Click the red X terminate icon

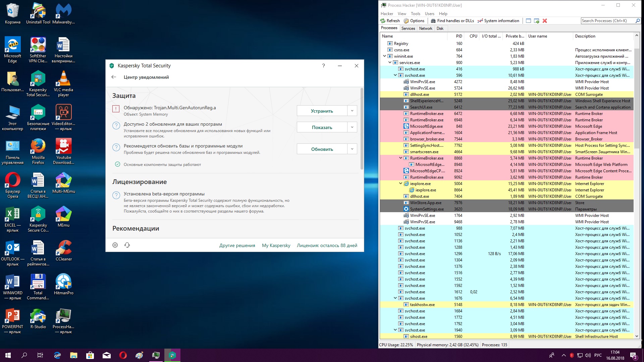(x=545, y=21)
